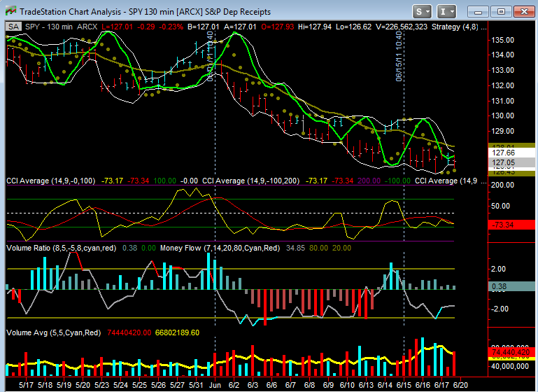Click the A=127.01 ask value
Screen dimensions: 538x392
[240, 27]
